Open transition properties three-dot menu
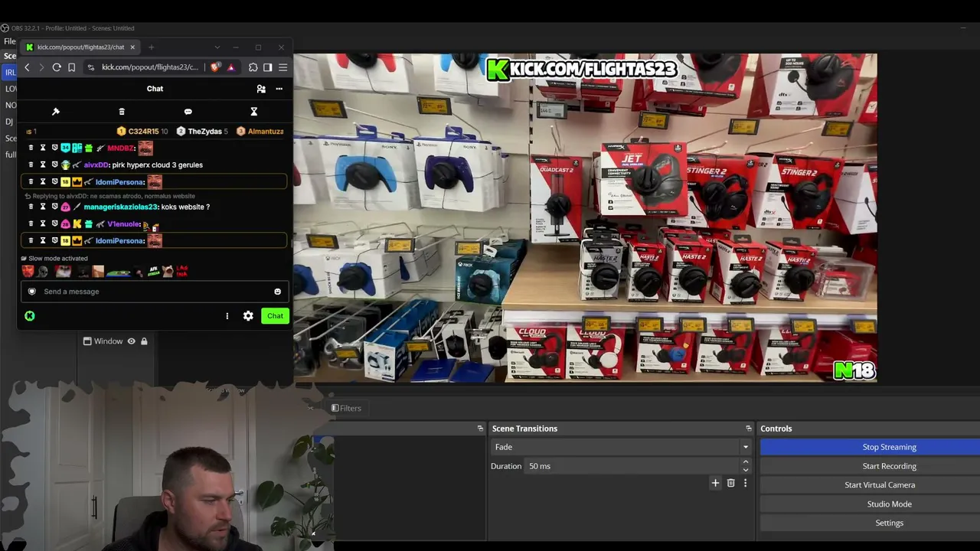The image size is (980, 551). click(x=745, y=483)
